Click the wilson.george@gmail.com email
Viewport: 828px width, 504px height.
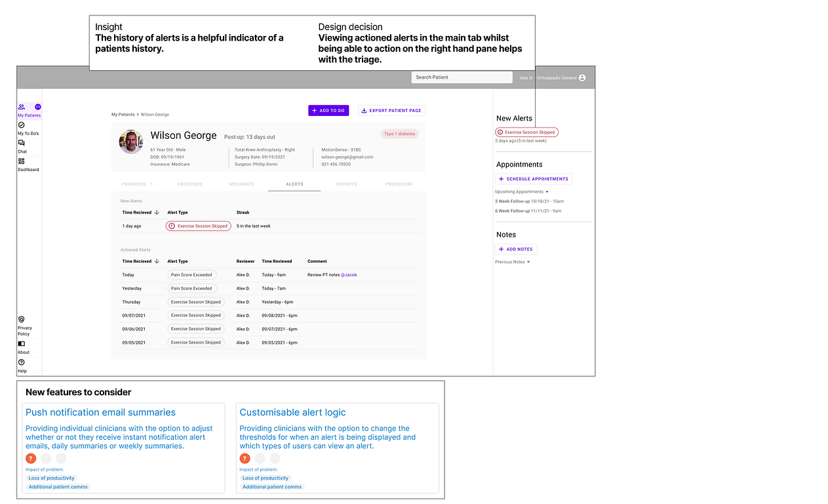click(347, 157)
